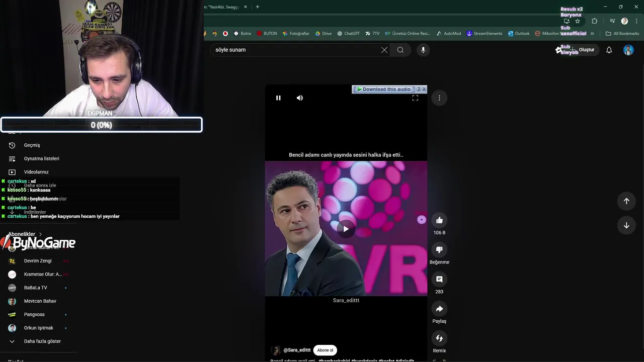The height and width of the screenshot is (362, 644).
Task: Open the StreamElements bookmark
Action: (484, 34)
